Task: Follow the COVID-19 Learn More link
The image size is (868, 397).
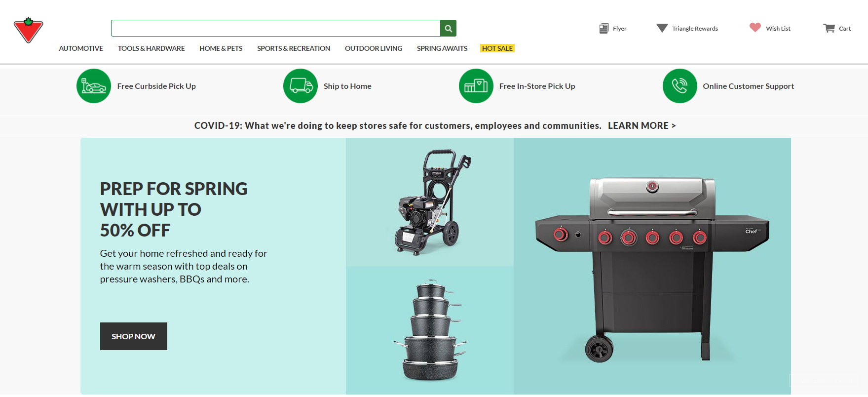Action: coord(641,126)
